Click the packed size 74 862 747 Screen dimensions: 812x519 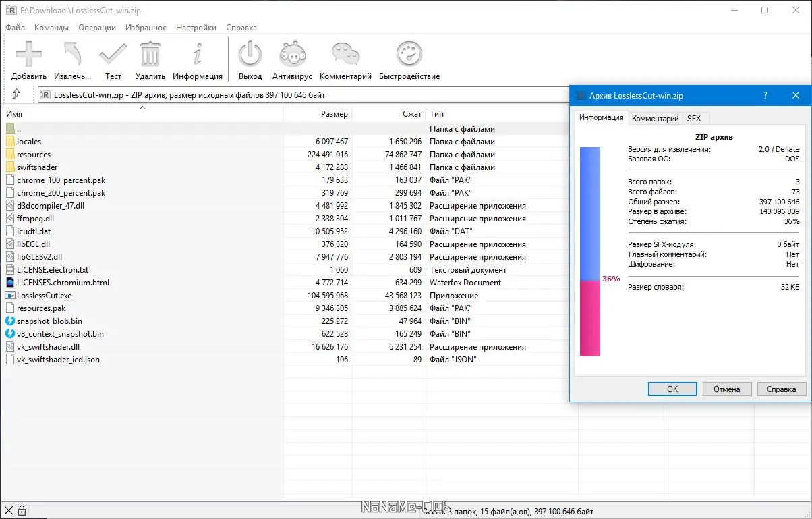(403, 155)
